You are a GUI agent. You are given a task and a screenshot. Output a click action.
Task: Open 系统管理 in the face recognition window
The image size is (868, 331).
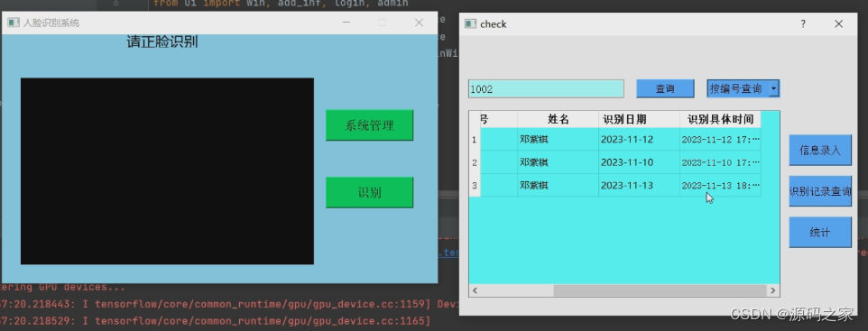point(369,125)
